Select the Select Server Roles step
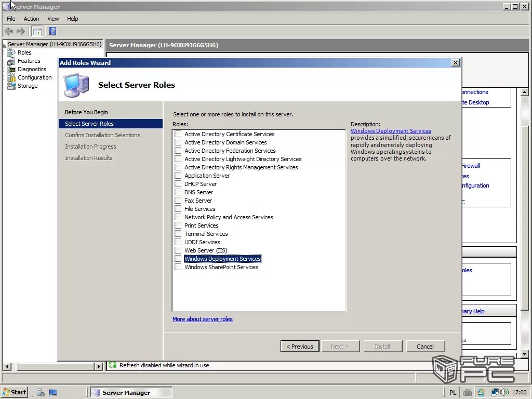The height and width of the screenshot is (399, 532). [x=111, y=124]
